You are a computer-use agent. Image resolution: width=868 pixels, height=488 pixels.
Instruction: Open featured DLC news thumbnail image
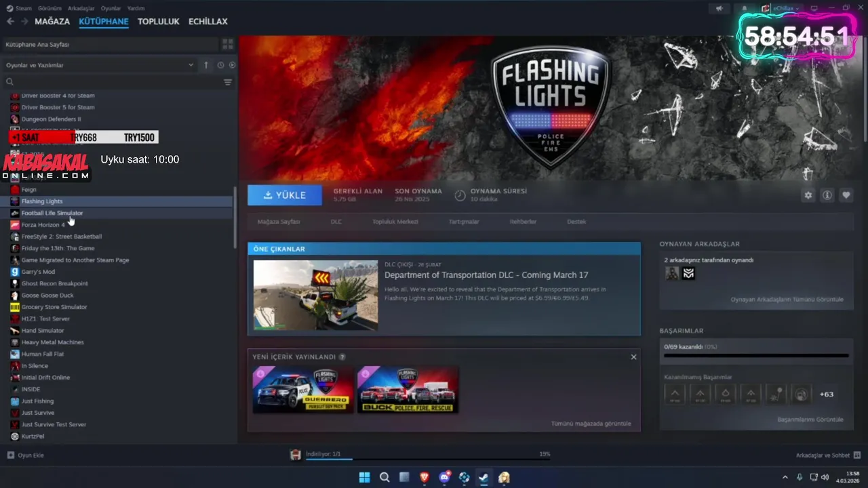[x=316, y=296]
